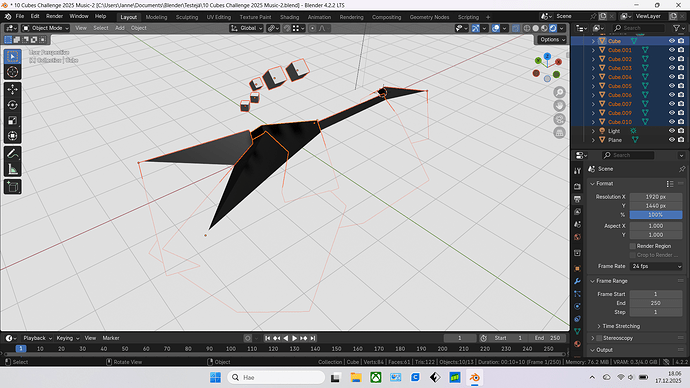Open the File menu
The height and width of the screenshot is (388, 690).
click(20, 16)
